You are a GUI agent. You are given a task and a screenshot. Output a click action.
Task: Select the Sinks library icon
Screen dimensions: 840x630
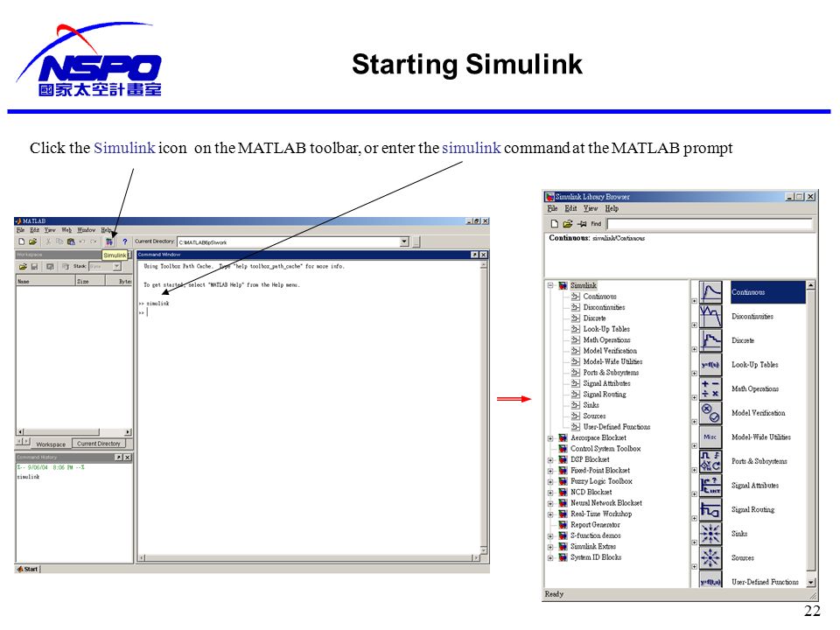click(710, 534)
